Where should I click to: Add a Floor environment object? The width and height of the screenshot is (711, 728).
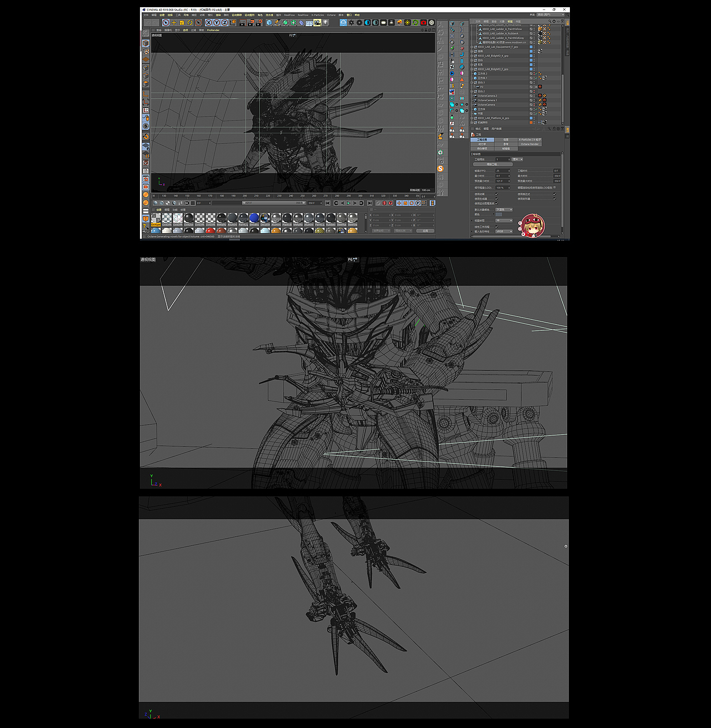[x=308, y=23]
